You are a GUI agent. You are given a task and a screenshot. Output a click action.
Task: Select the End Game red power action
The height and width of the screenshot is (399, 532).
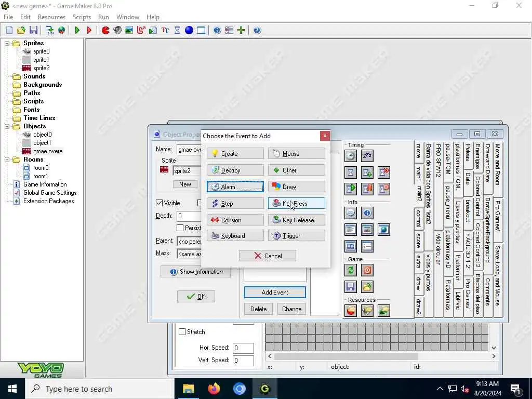[x=367, y=270]
